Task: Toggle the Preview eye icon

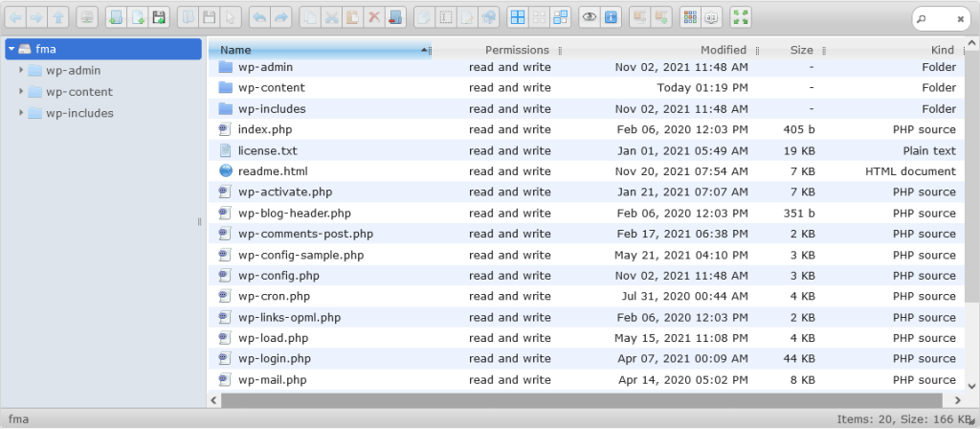Action: tap(590, 17)
